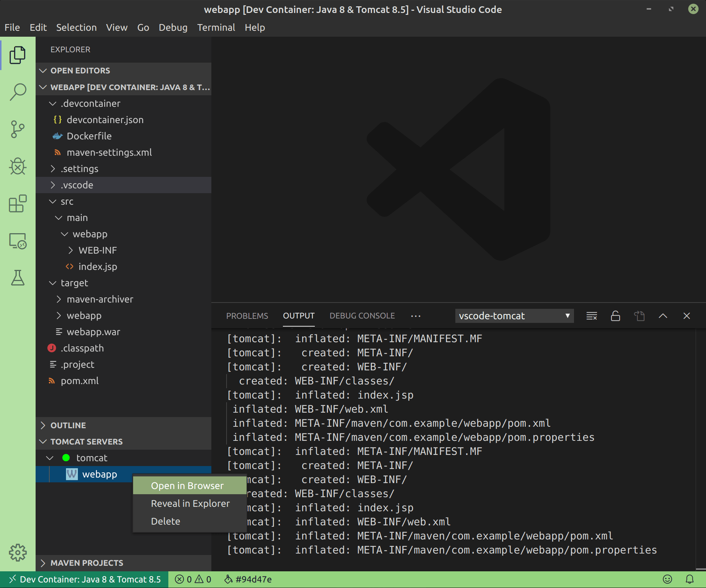Open the Remote Explorer icon
The height and width of the screenshot is (588, 706).
(x=17, y=241)
